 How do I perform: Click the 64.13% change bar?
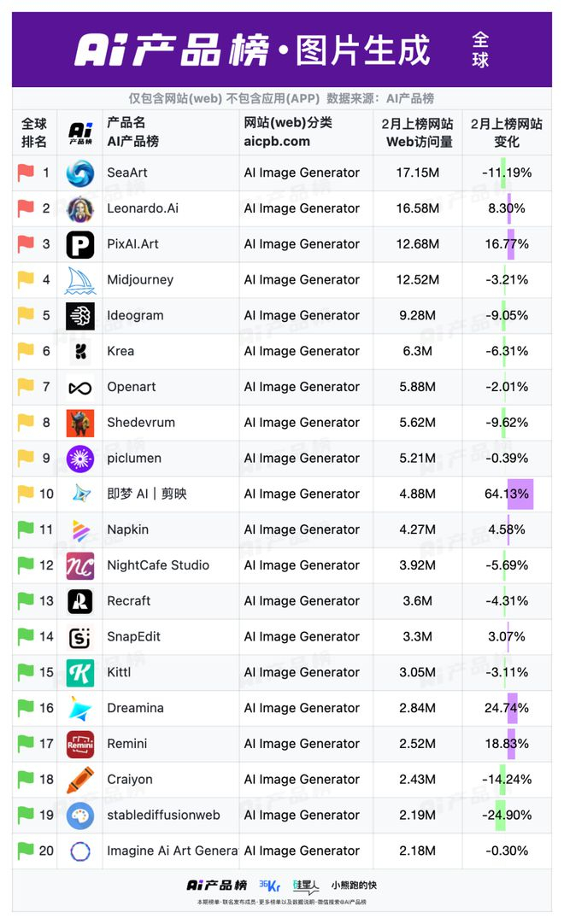point(520,494)
